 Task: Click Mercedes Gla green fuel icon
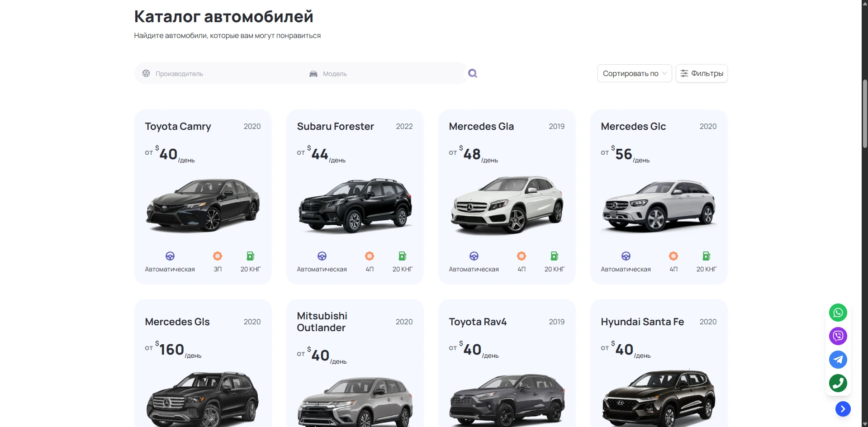pyautogui.click(x=555, y=256)
